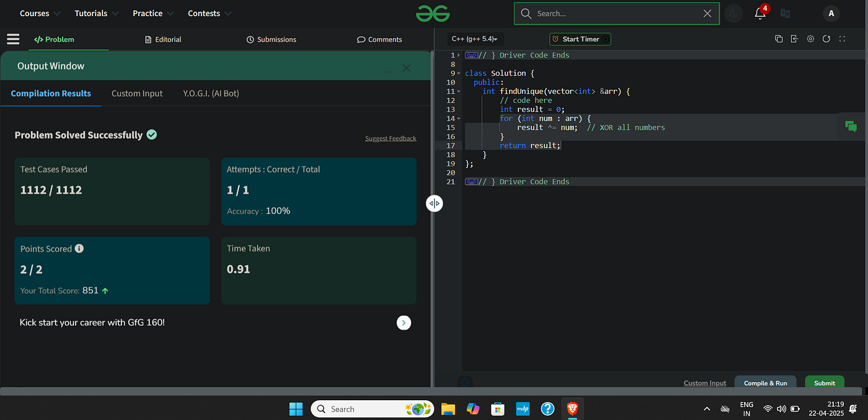Click the notification bell icon

760,13
